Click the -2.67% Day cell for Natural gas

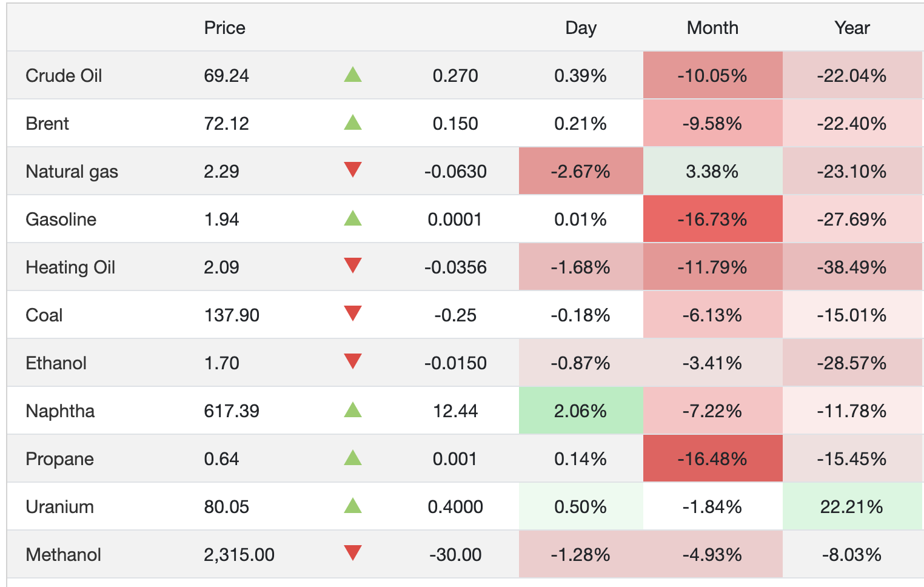coord(581,171)
